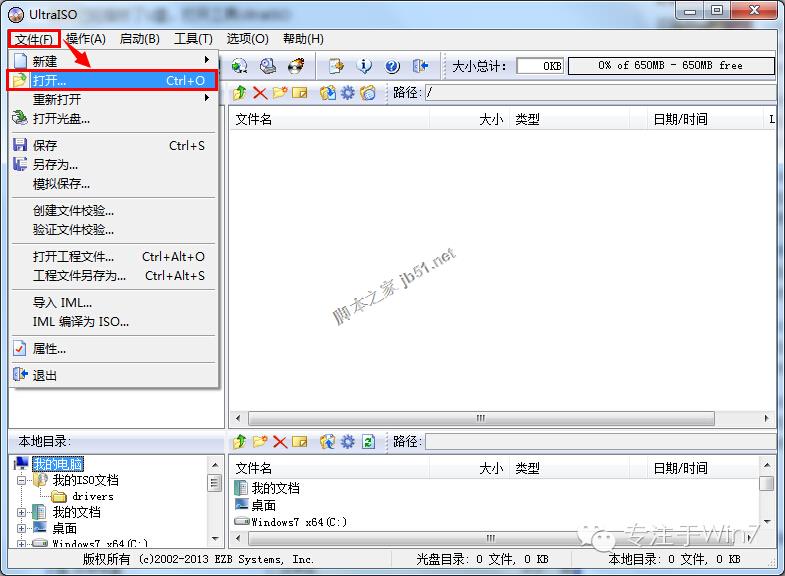Select 我的电脑 in the local tree
This screenshot has width=785, height=576.
[x=58, y=464]
